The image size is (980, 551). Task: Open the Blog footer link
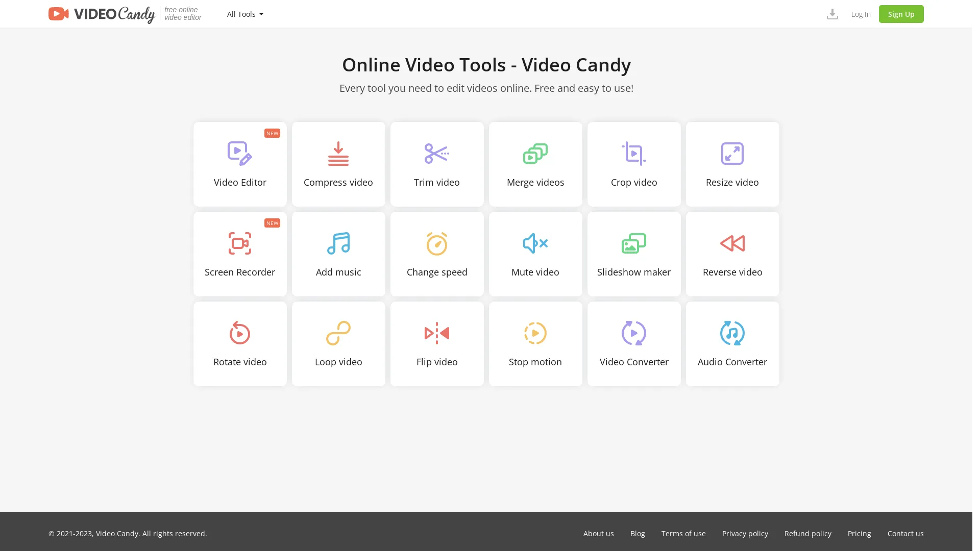638,533
